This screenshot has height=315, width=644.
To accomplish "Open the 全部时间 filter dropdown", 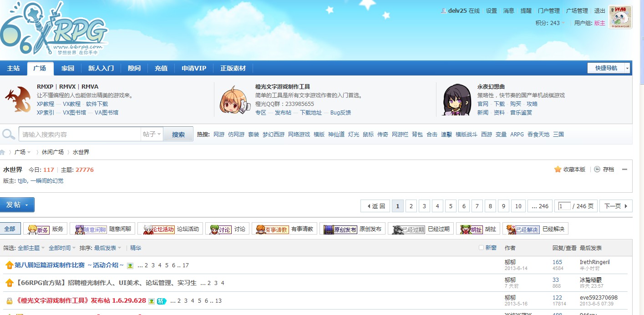I will [62, 248].
